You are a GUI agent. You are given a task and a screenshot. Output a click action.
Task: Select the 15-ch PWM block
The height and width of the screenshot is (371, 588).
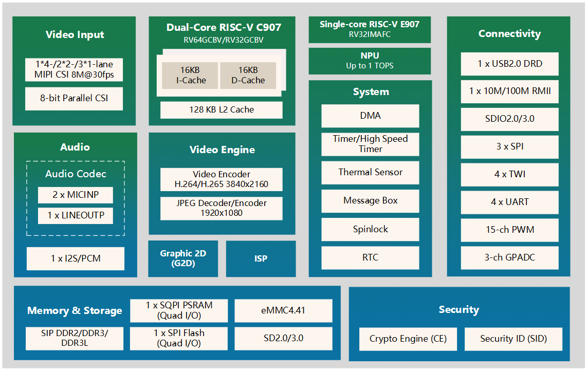509,230
